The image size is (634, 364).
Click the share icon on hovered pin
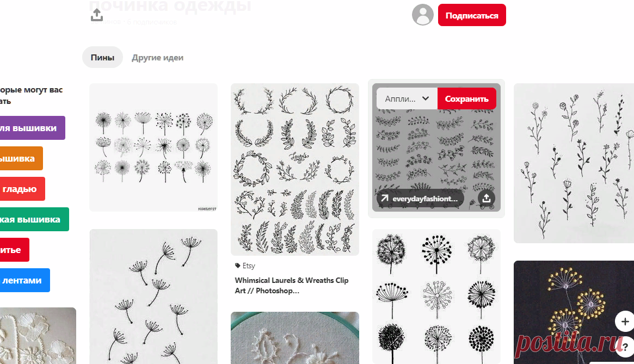(x=487, y=198)
